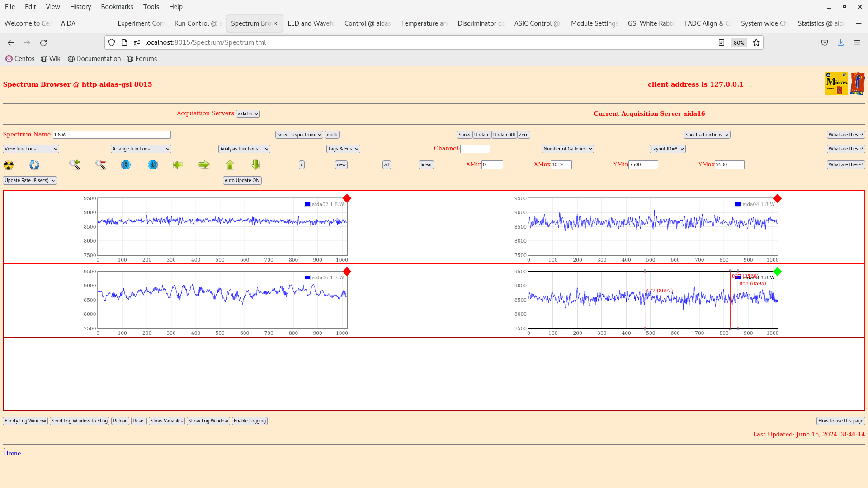Toggle the linear scale button
The image size is (868, 488).
click(426, 164)
